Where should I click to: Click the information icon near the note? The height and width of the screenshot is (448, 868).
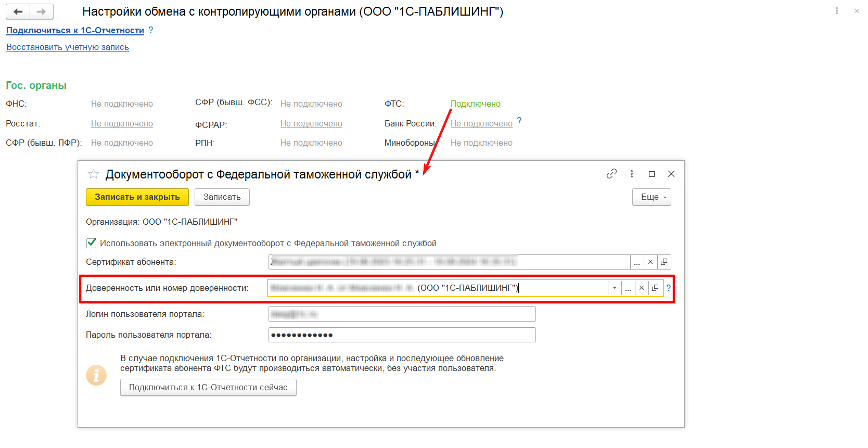coord(96,375)
